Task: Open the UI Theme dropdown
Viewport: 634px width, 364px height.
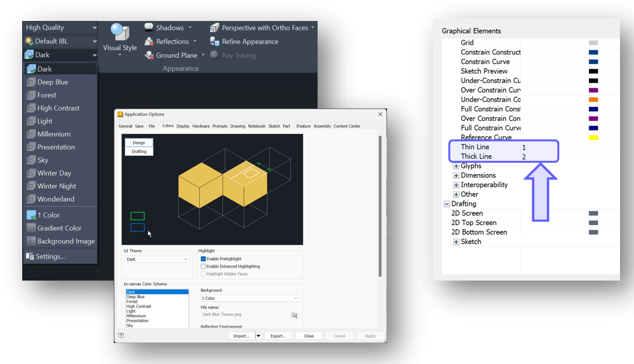Action: coord(158,260)
